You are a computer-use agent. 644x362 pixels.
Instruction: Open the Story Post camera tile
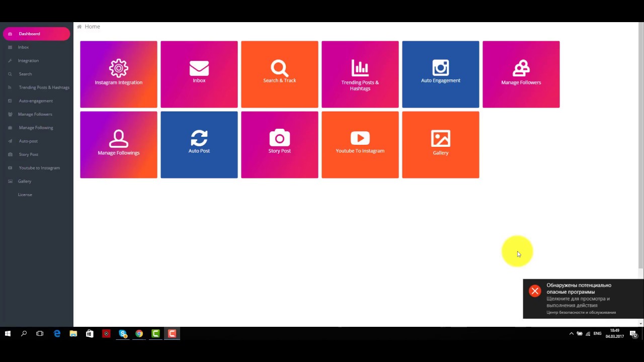point(280,145)
